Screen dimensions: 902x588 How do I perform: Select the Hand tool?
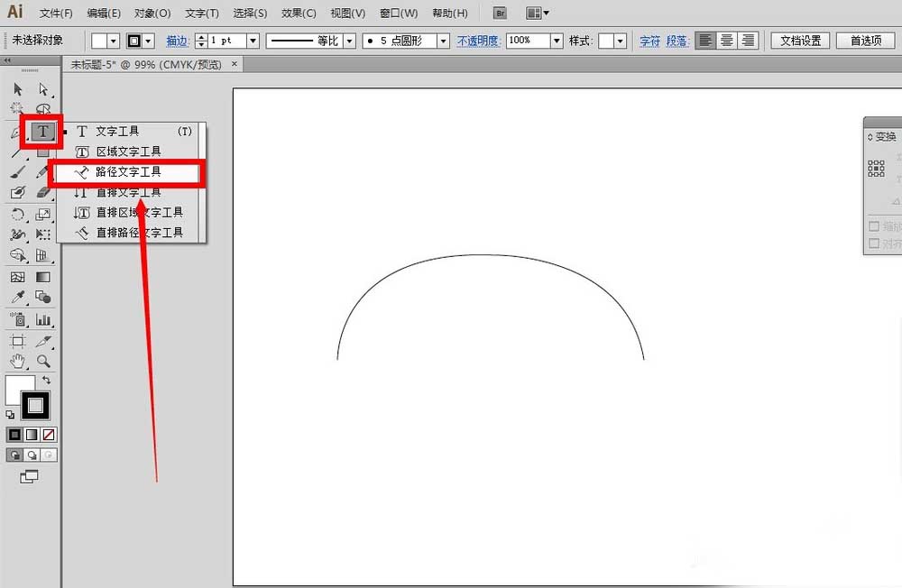[18, 362]
